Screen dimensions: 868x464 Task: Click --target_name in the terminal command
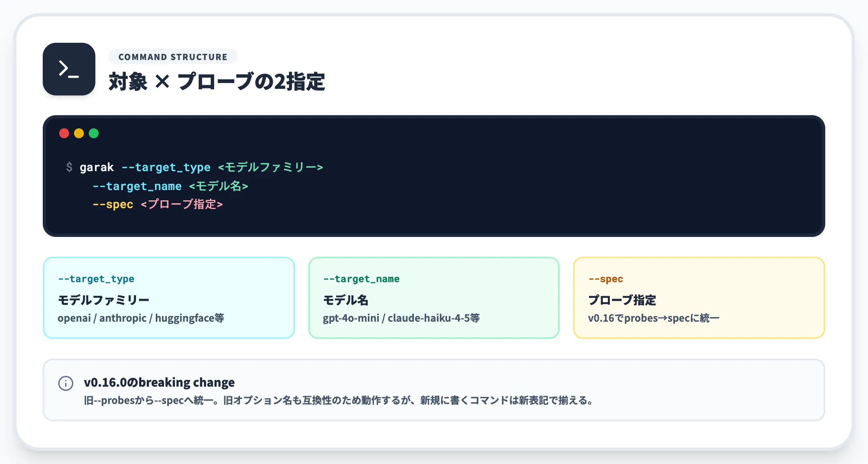coord(137,186)
